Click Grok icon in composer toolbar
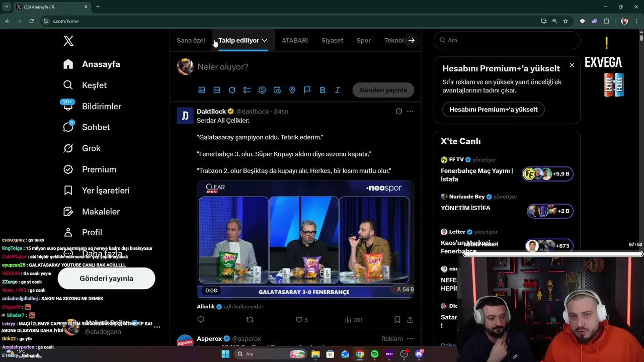 232,90
